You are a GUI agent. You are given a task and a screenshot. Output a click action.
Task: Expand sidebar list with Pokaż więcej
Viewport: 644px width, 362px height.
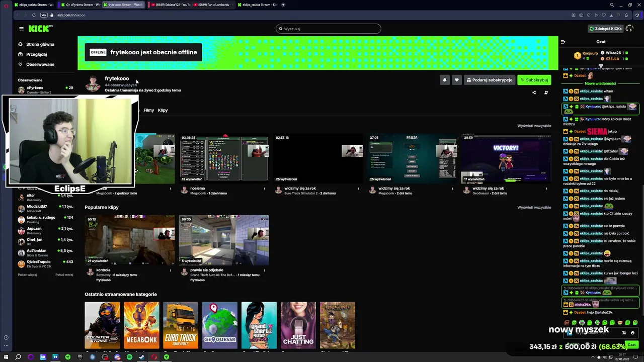27,275
